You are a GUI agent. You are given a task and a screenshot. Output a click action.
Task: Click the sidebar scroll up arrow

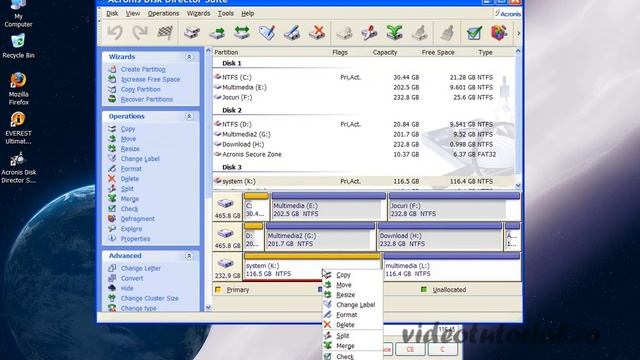coord(208,51)
